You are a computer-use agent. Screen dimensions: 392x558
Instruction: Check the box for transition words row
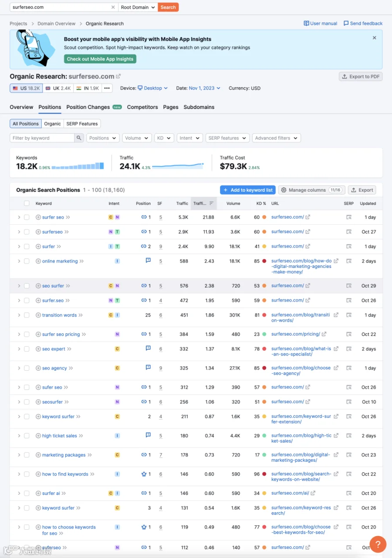[x=27, y=315]
